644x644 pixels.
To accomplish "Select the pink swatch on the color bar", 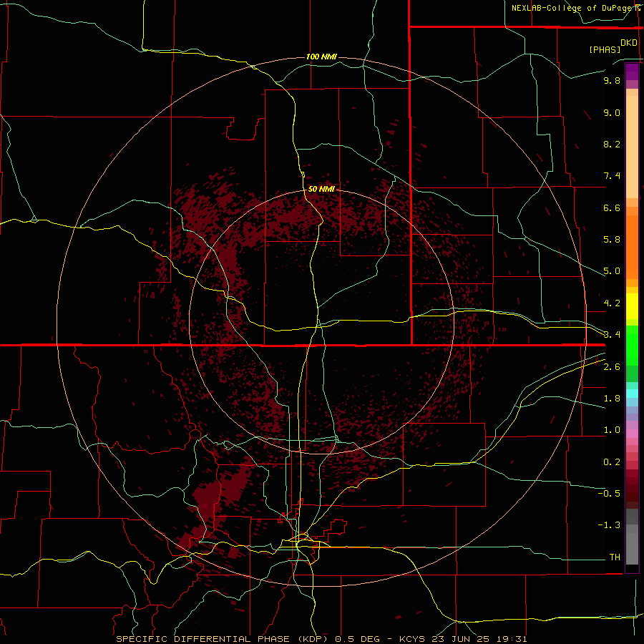I will click(632, 434).
